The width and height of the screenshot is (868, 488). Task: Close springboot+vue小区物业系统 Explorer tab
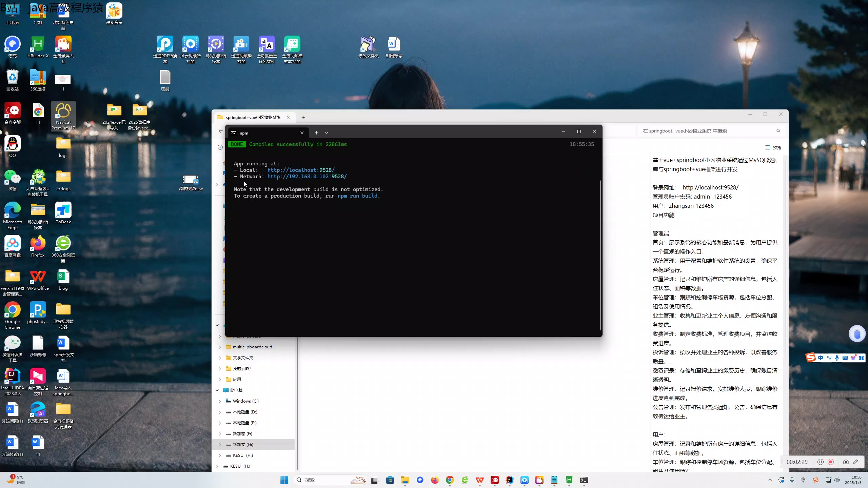tap(288, 117)
